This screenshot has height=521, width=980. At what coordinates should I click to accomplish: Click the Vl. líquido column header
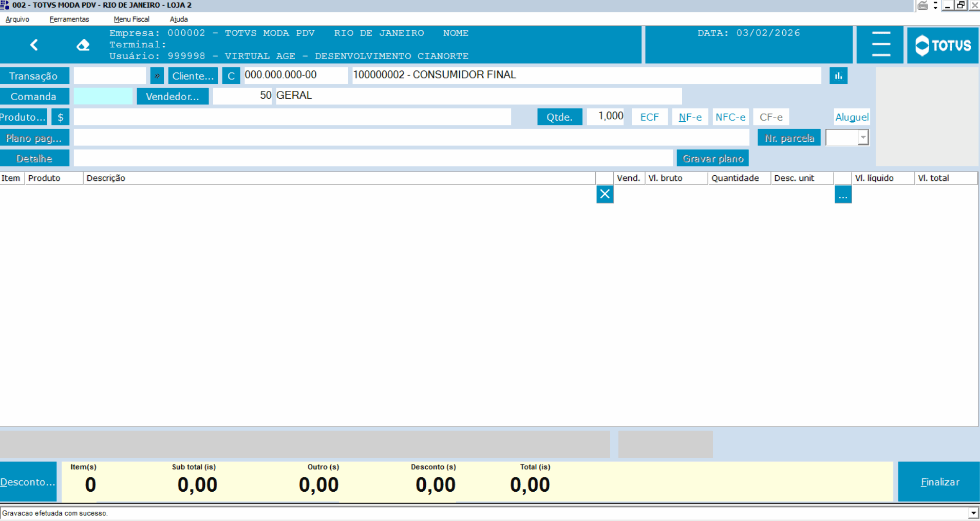point(883,178)
